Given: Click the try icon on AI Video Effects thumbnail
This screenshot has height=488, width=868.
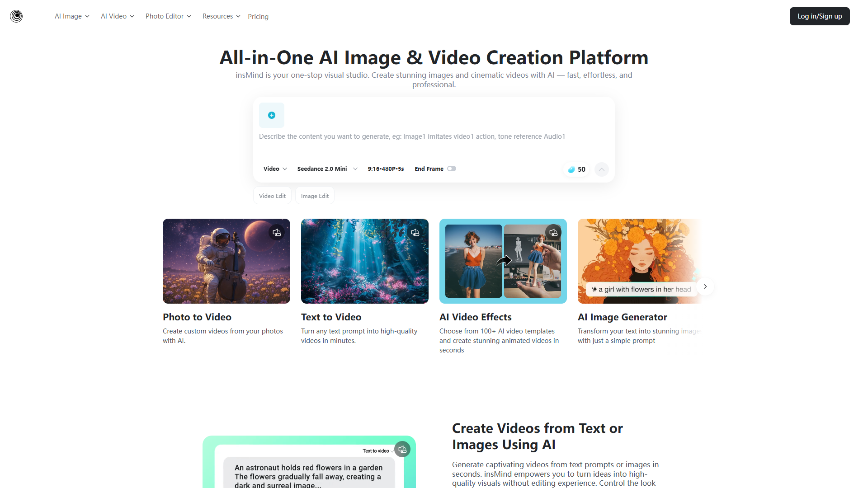Looking at the screenshot, I should tap(554, 232).
